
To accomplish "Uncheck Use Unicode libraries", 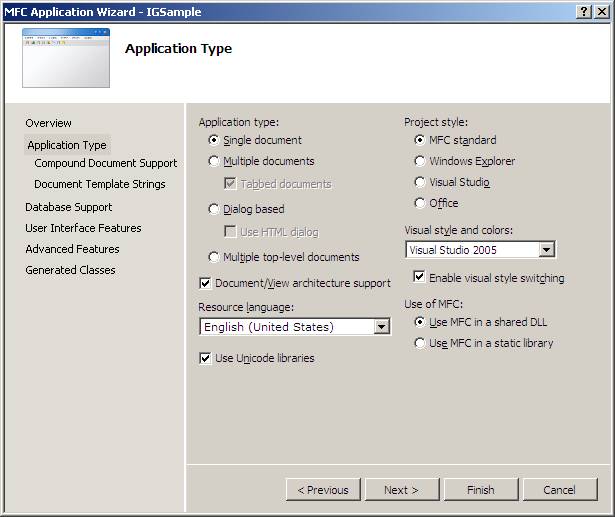I will pyautogui.click(x=206, y=358).
